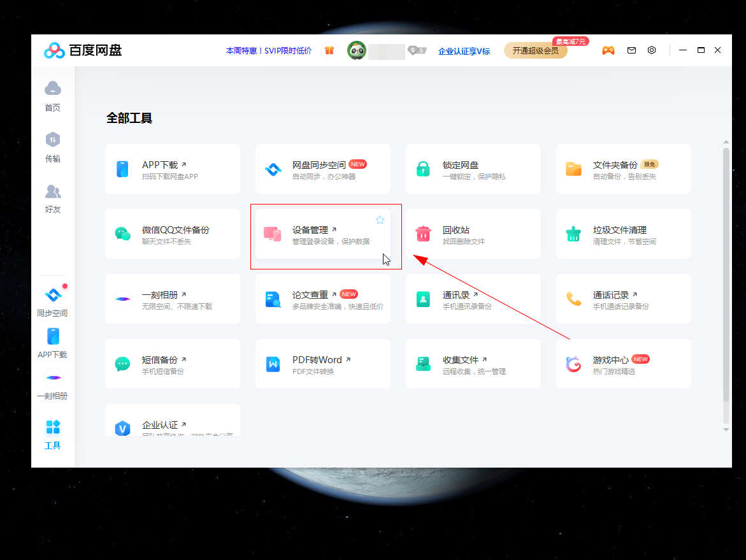Click the scrollbar down arrow
The image size is (746, 560).
(726, 429)
